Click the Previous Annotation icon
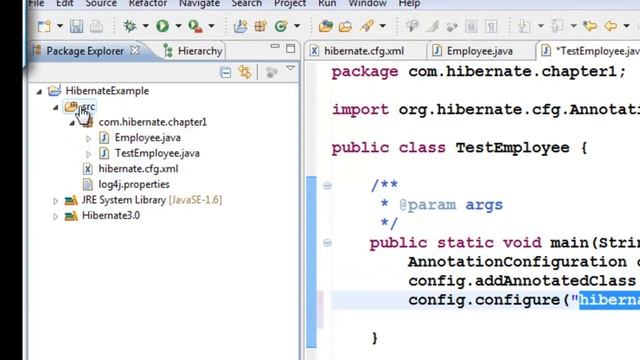This screenshot has width=640, height=360. pos(557,27)
